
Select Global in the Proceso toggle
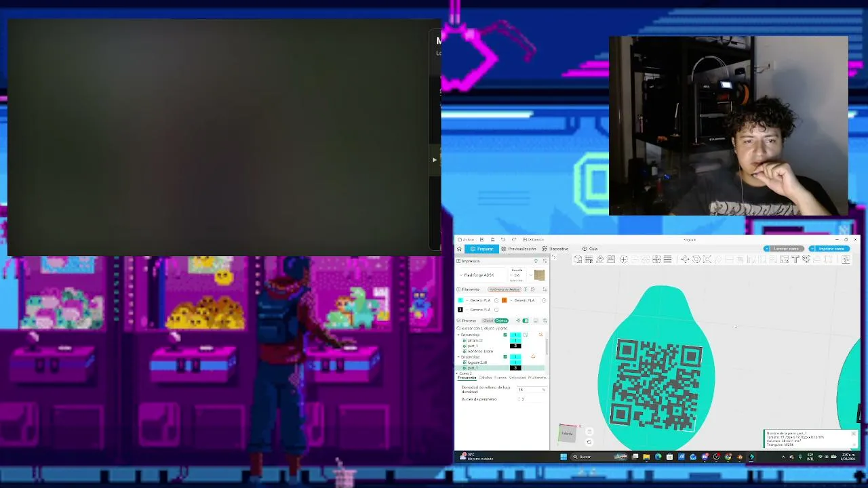tap(488, 321)
